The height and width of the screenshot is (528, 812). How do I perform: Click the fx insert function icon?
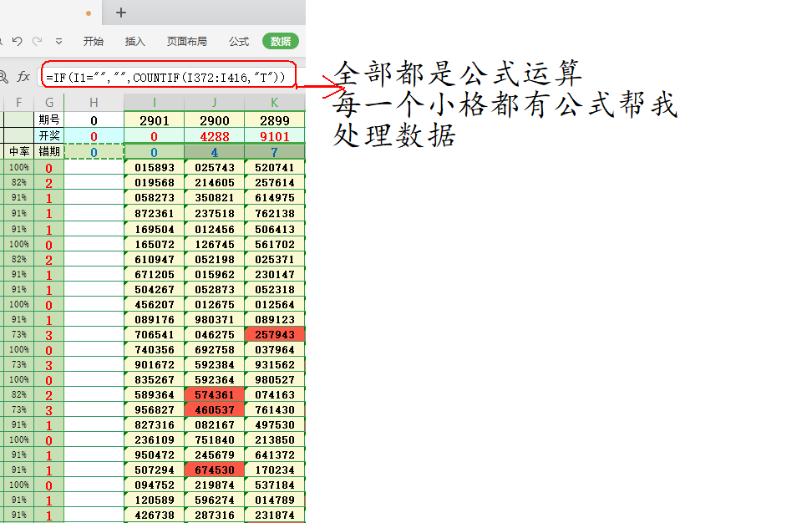point(23,77)
